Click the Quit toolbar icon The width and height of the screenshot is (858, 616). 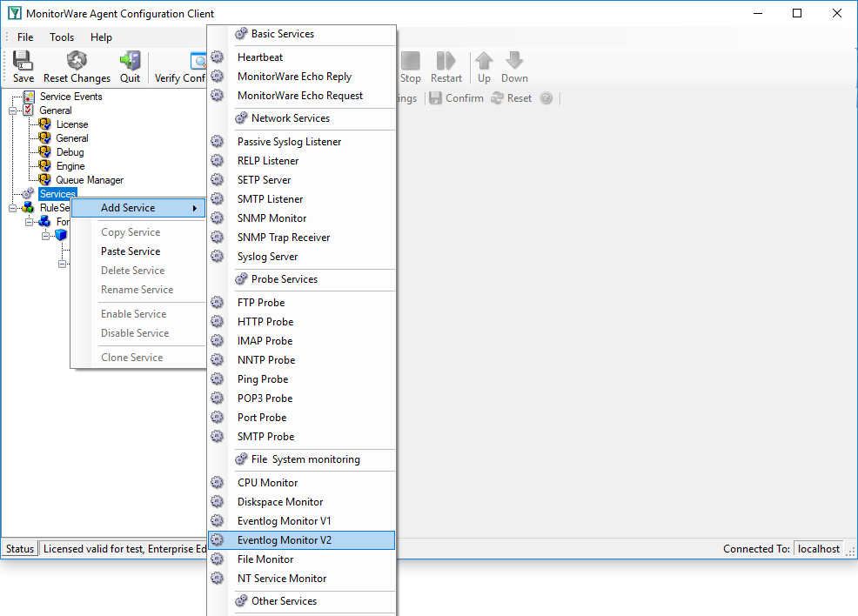point(131,60)
